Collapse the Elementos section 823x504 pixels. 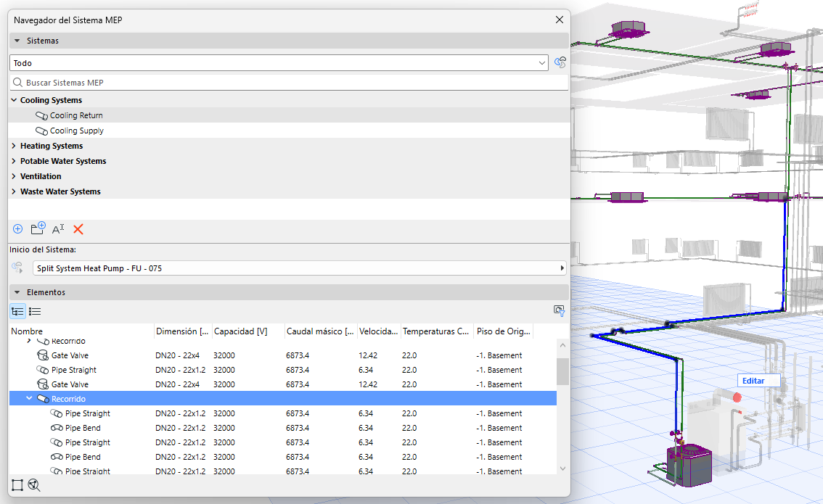[17, 292]
